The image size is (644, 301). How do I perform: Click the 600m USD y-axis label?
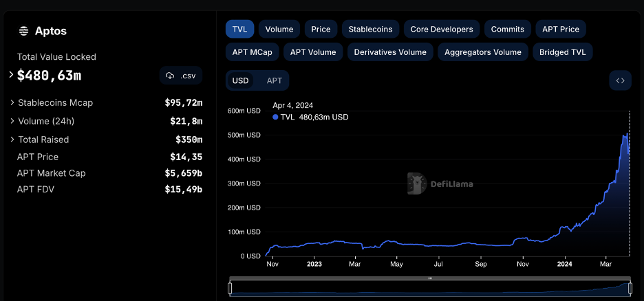pyautogui.click(x=244, y=111)
